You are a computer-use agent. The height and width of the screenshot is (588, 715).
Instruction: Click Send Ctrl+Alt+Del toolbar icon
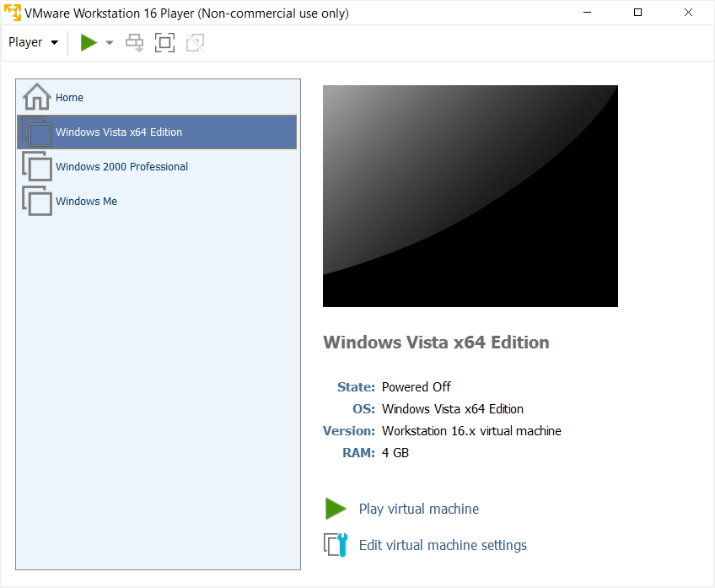[135, 42]
